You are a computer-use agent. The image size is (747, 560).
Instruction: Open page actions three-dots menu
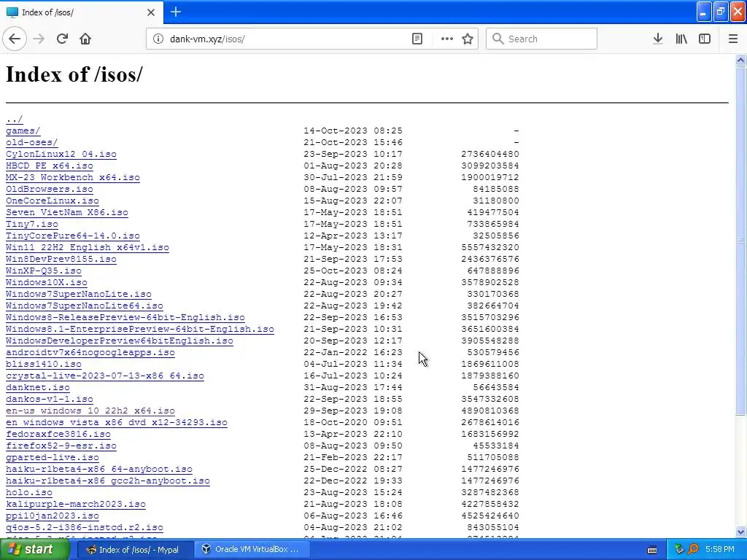click(x=447, y=39)
